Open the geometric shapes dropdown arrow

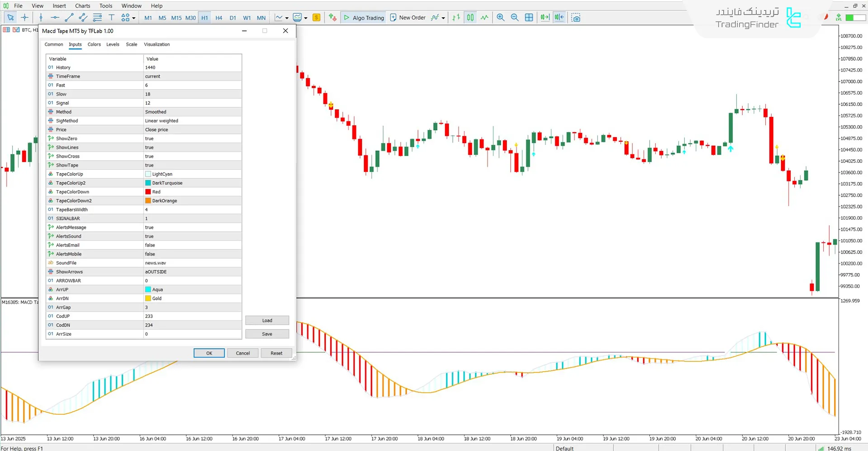134,18
